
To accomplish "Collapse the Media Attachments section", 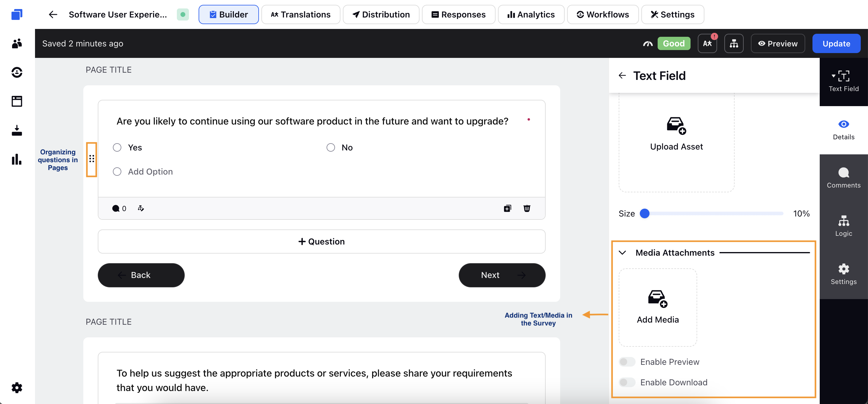I will tap(623, 253).
